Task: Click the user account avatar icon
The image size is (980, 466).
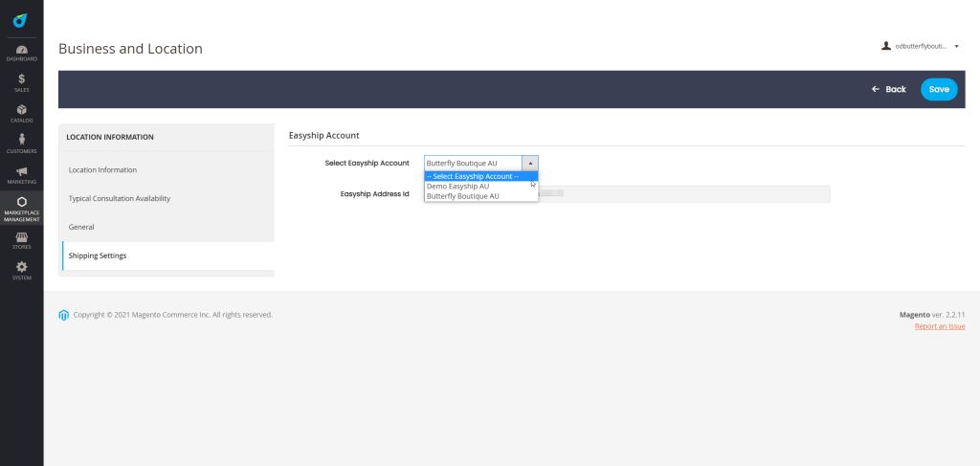Action: tap(885, 46)
